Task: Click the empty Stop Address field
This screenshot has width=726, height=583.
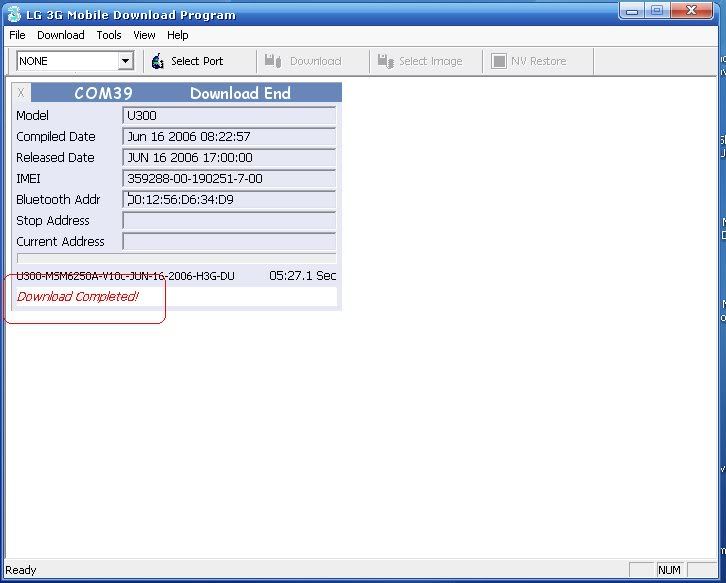Action: click(229, 220)
